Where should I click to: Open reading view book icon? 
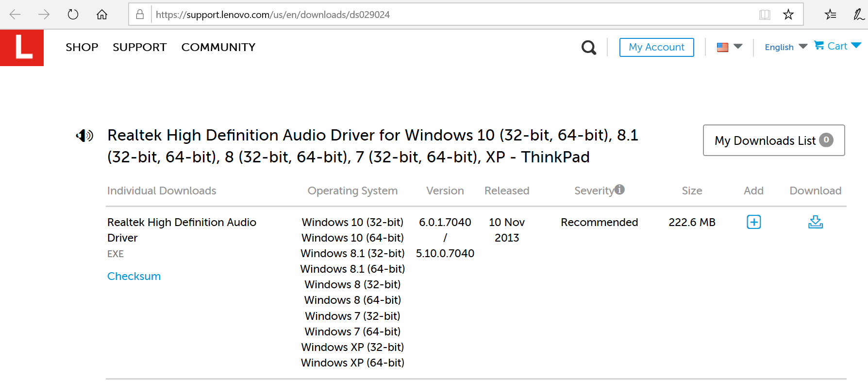(765, 15)
